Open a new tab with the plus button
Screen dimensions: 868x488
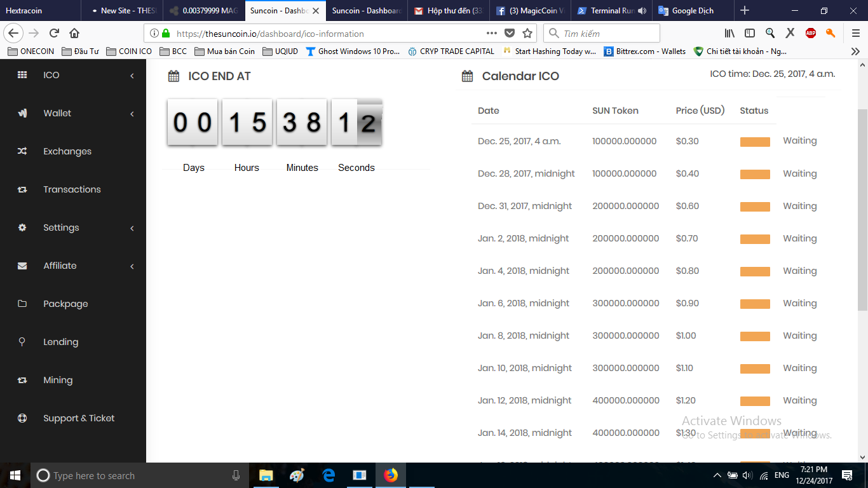point(745,10)
